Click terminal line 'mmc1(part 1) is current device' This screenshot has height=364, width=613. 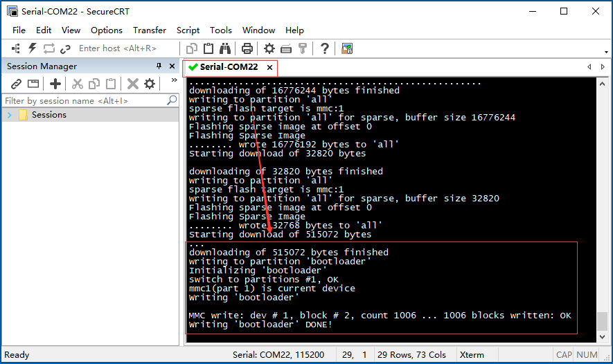[272, 289]
